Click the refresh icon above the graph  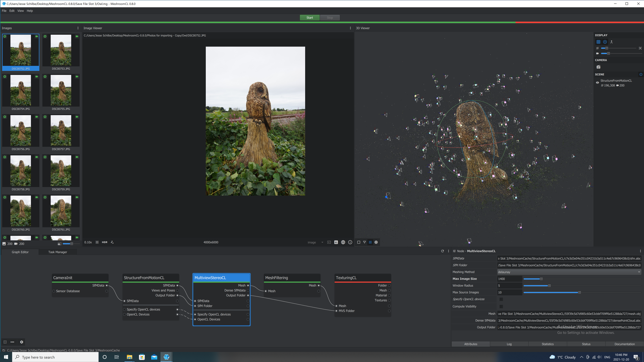pos(442,251)
